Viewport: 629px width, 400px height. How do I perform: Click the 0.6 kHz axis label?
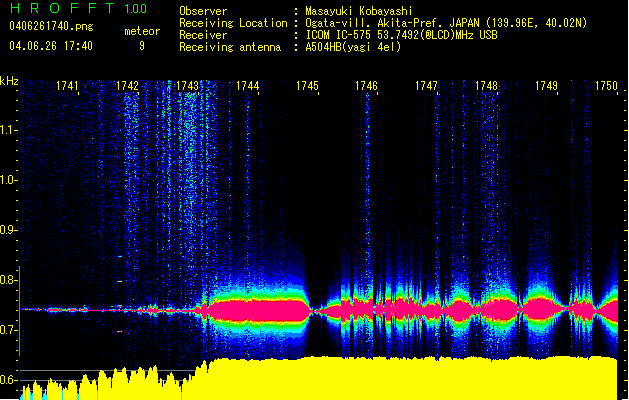point(8,380)
